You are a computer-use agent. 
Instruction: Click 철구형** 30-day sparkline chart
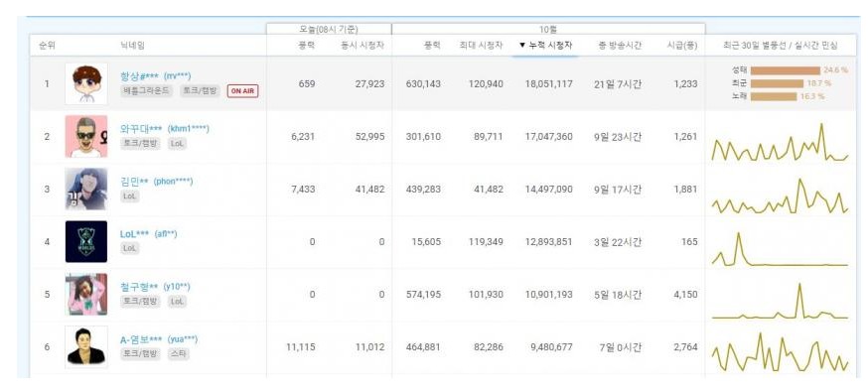click(780, 301)
